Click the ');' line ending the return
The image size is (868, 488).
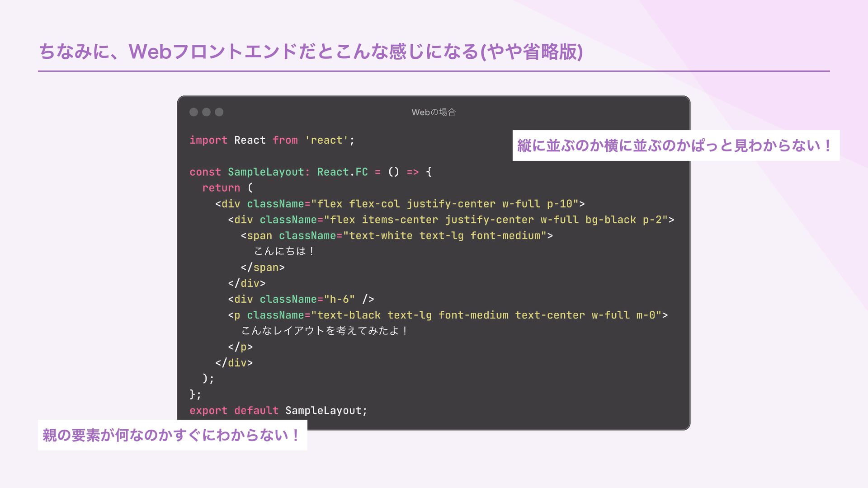click(x=208, y=378)
